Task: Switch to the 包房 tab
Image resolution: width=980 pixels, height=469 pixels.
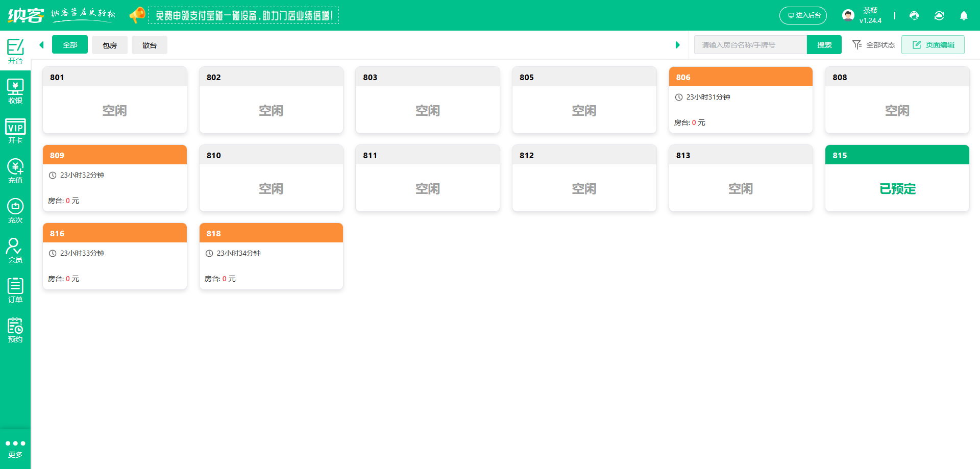Action: 110,45
